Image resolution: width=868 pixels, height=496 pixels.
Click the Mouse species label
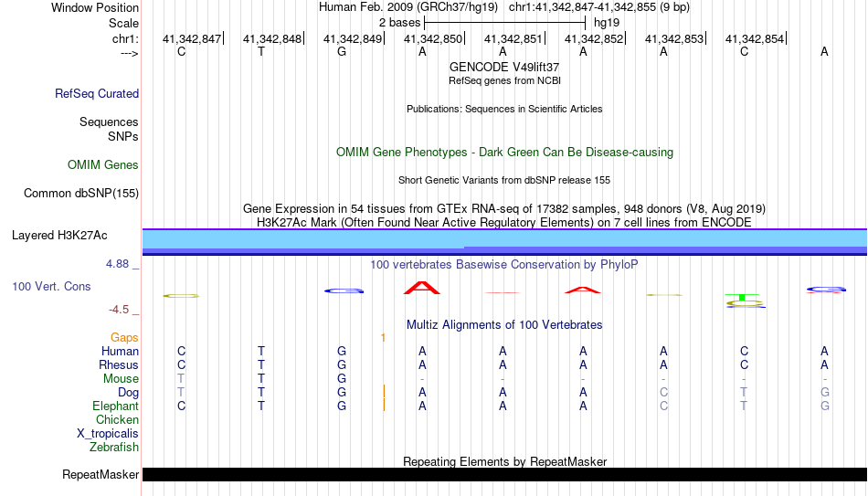(121, 379)
